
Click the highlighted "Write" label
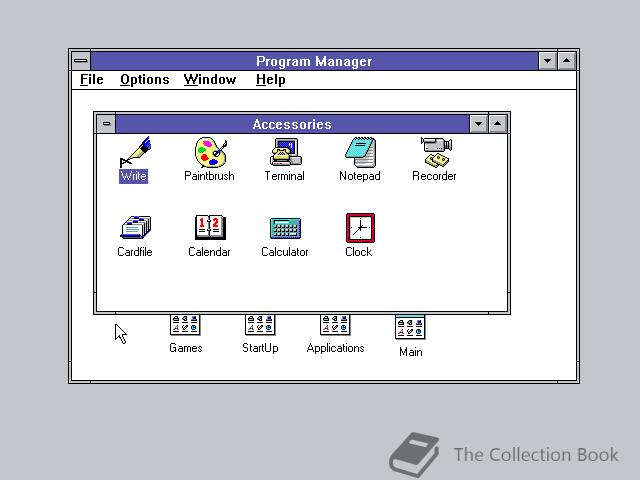133,176
